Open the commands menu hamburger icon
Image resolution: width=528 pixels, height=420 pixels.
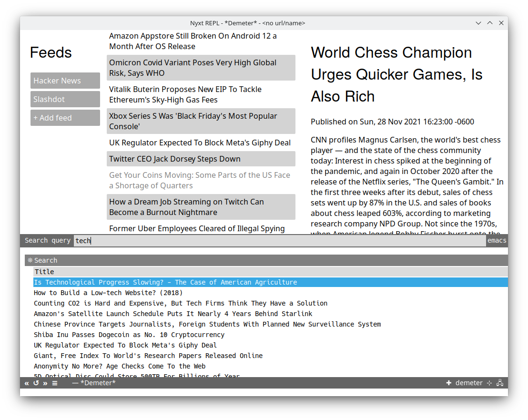point(55,383)
